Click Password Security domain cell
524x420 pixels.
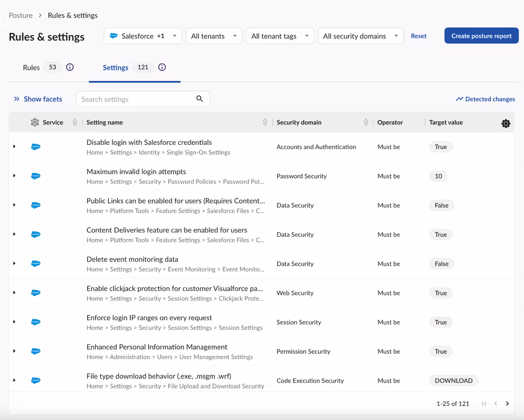point(302,176)
